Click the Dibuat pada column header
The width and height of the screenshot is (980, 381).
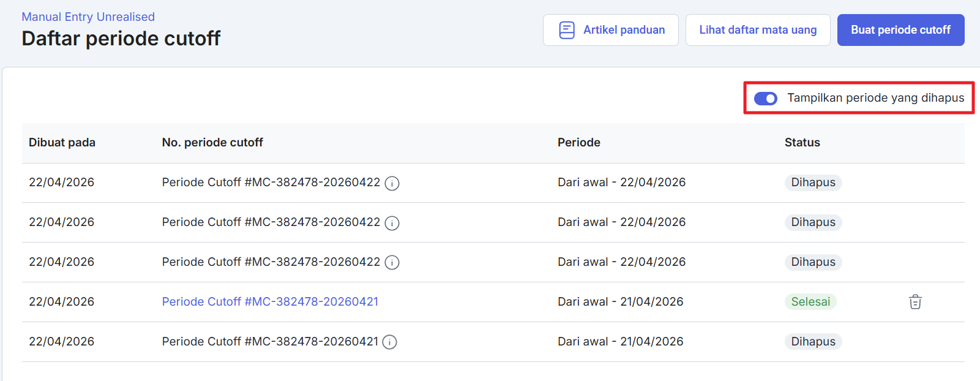tap(62, 143)
